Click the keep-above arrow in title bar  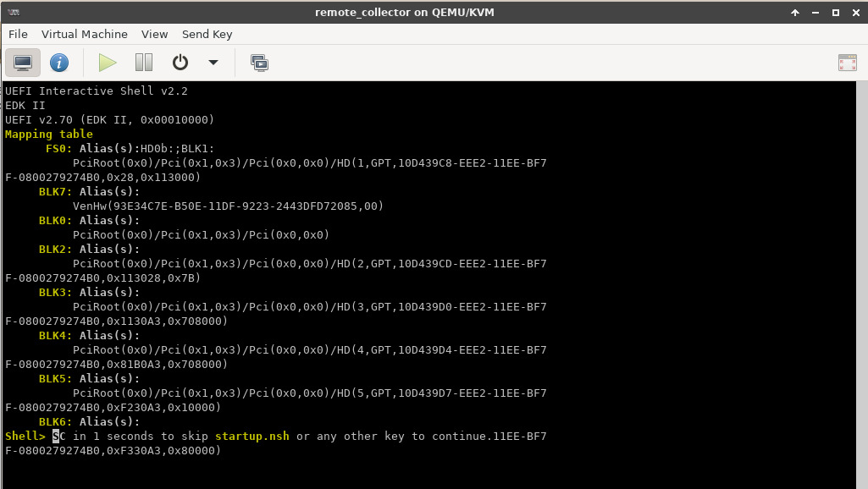(x=795, y=12)
